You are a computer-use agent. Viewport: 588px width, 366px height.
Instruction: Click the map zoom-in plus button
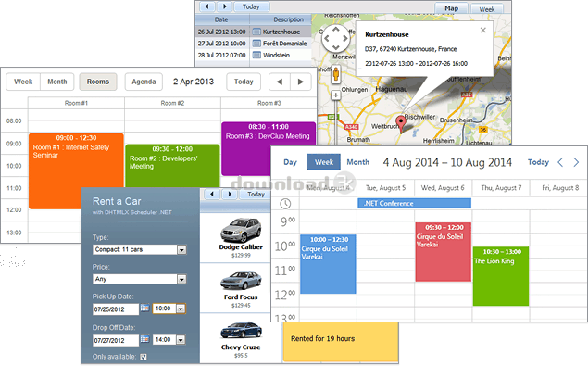point(335,95)
